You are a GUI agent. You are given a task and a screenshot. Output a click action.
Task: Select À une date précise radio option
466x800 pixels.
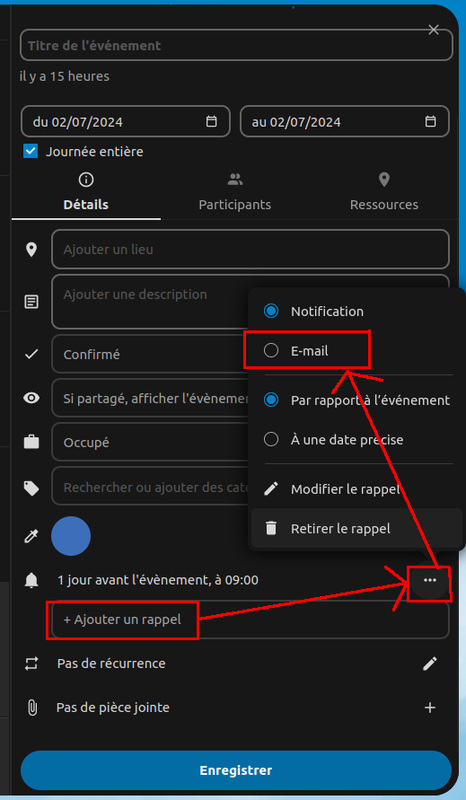tap(271, 439)
